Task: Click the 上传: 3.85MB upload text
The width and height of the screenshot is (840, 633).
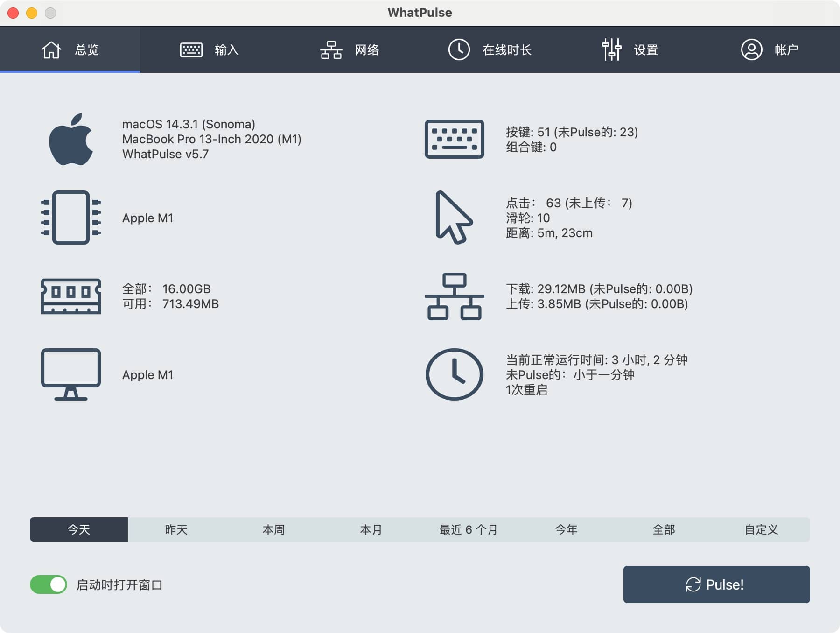Action: coord(597,304)
